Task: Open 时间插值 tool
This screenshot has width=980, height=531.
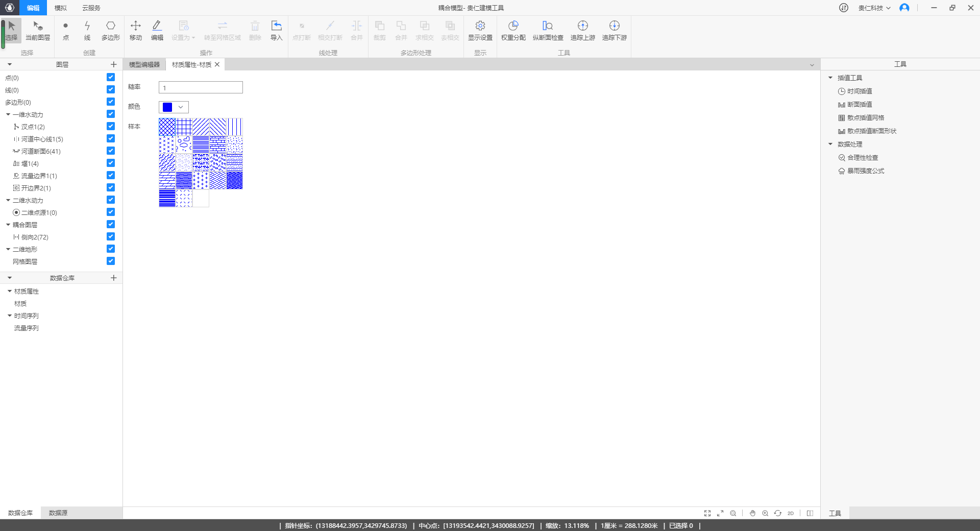Action: 855,91
